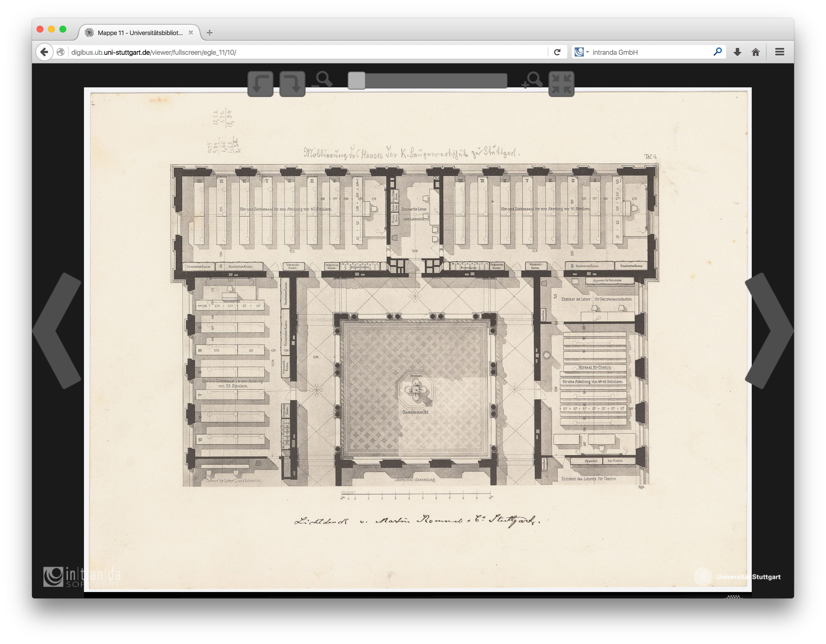
Task: Click the gray zoom slider track
Action: [x=427, y=81]
